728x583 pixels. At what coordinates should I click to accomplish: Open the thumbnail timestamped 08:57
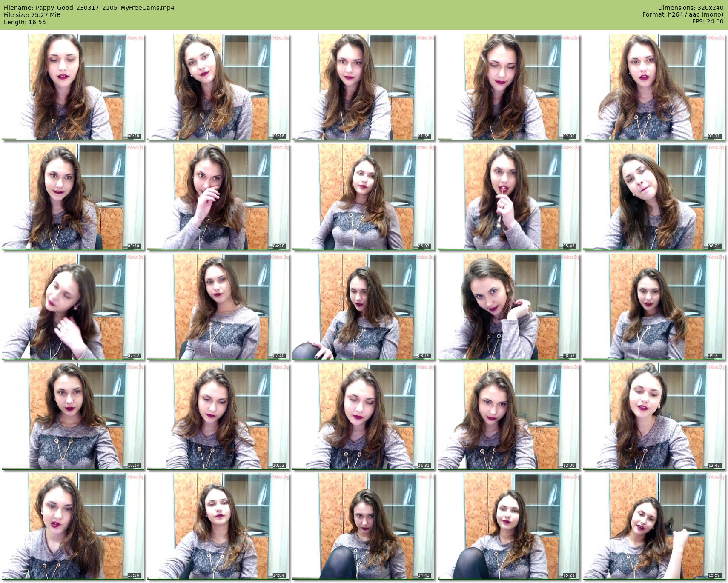coord(509,306)
